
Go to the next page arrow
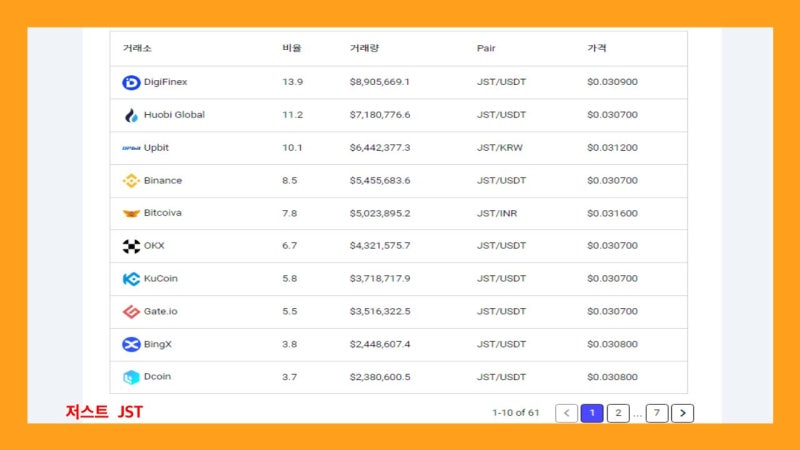coord(683,413)
